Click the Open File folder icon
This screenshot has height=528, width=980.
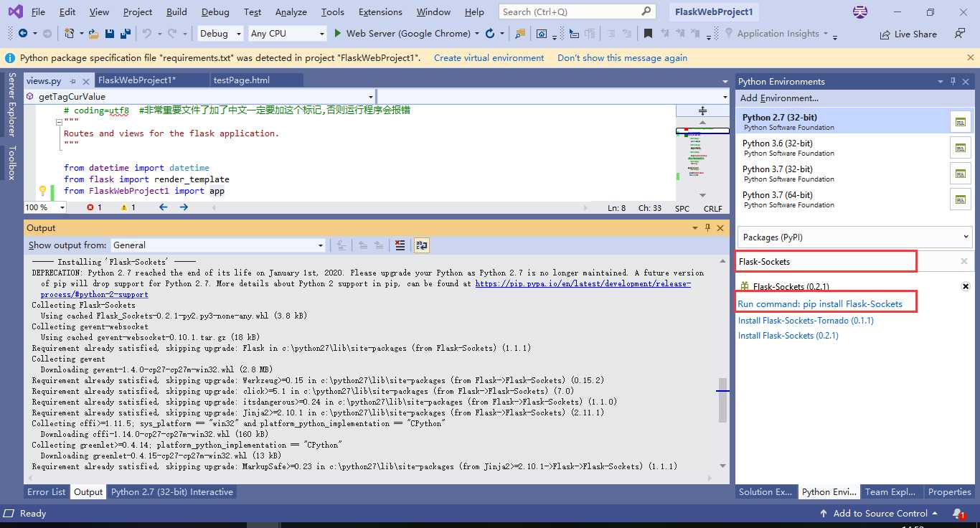pos(94,33)
